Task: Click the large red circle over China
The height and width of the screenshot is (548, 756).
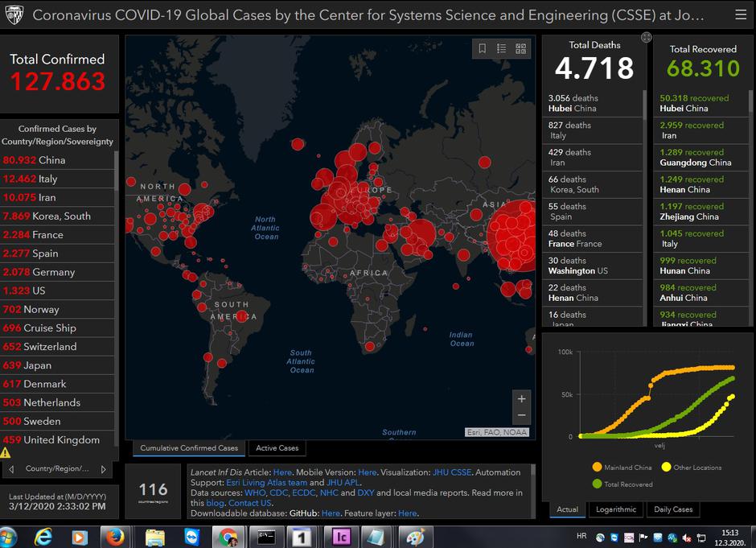Action: [x=513, y=235]
